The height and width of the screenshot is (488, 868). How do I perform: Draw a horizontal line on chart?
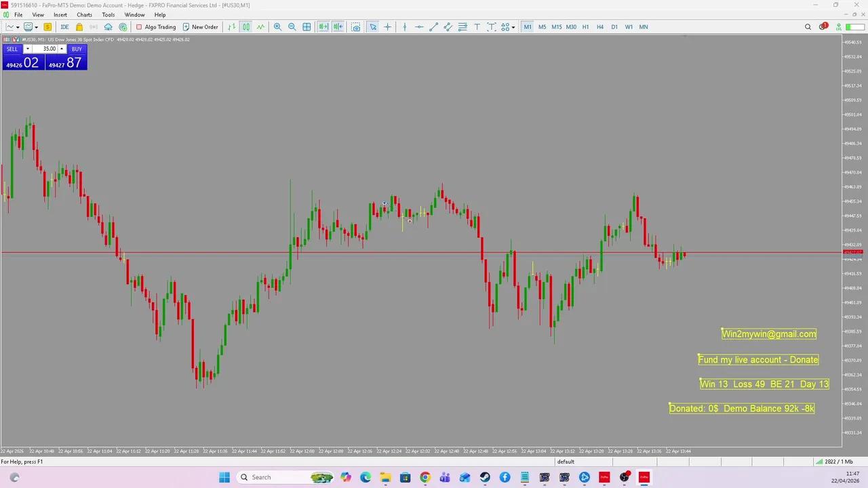point(419,27)
